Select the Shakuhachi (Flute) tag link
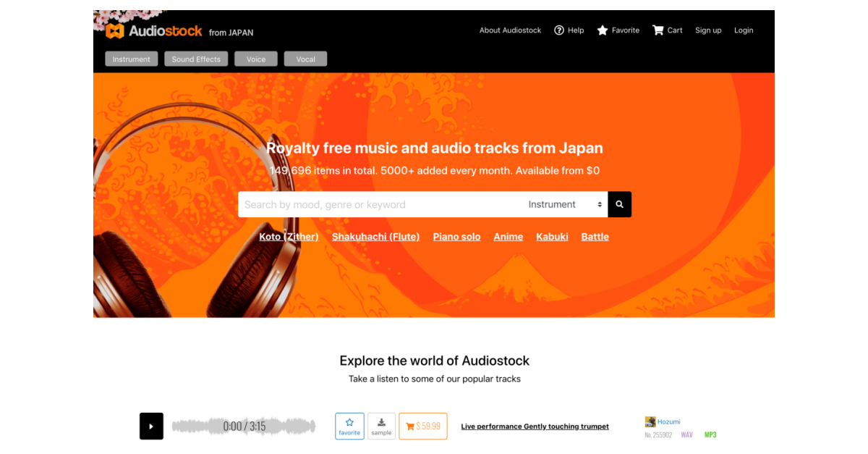This screenshot has height=454, width=868. pos(375,237)
